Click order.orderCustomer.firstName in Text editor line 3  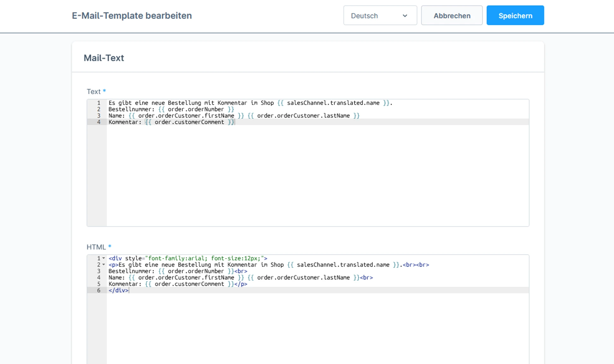pos(186,116)
